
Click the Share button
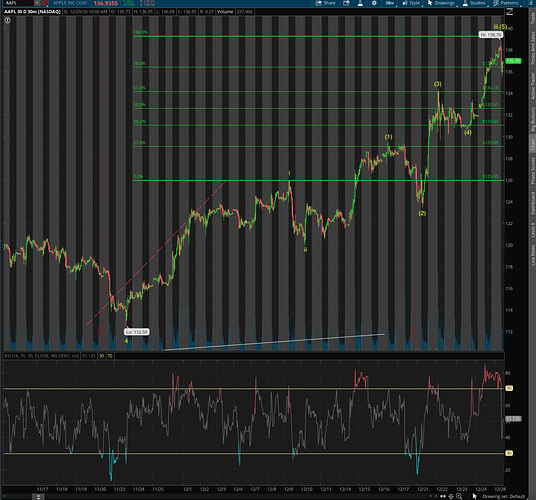coord(325,3)
